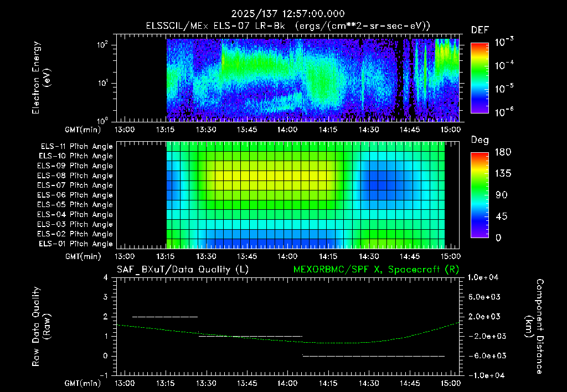The width and height of the screenshot is (567, 392).
Task: Select the ELS-01 Pitch Angle row label
Action: (x=76, y=244)
